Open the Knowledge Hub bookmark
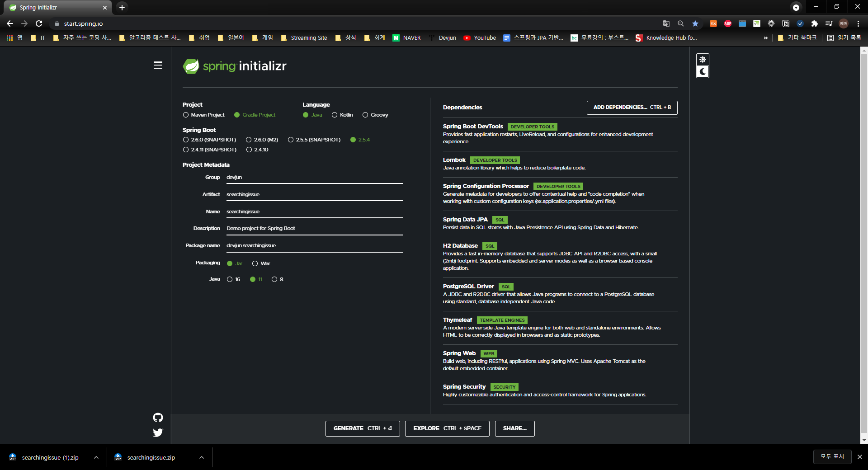Screen dimensions: 868x470 666,38
